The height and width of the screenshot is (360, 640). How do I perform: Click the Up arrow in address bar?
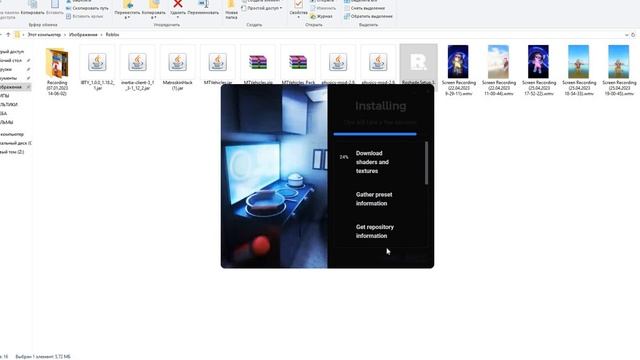pos(8,35)
